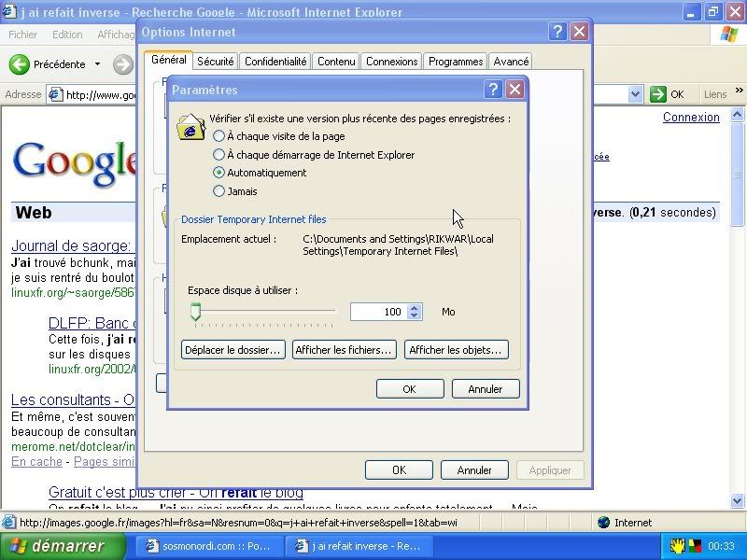Click the 'En cache' link
This screenshot has height=560, width=747.
tap(36, 461)
